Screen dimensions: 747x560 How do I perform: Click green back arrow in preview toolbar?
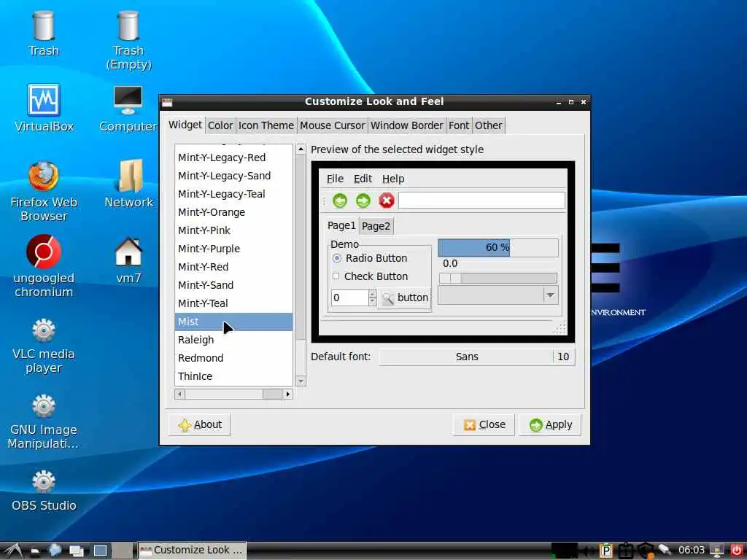tap(340, 201)
